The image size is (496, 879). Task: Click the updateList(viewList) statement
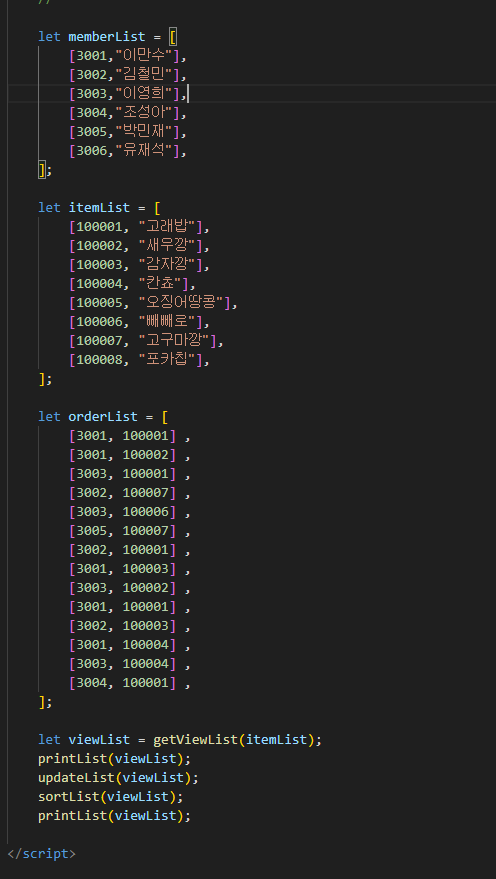(x=118, y=778)
